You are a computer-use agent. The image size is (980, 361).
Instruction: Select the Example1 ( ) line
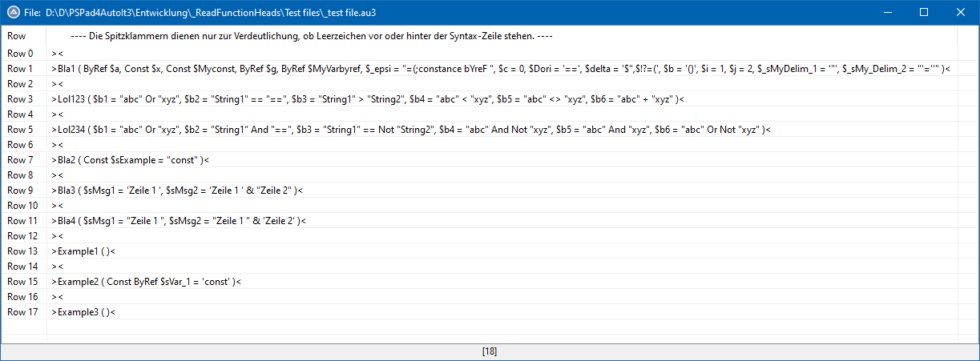[x=83, y=251]
